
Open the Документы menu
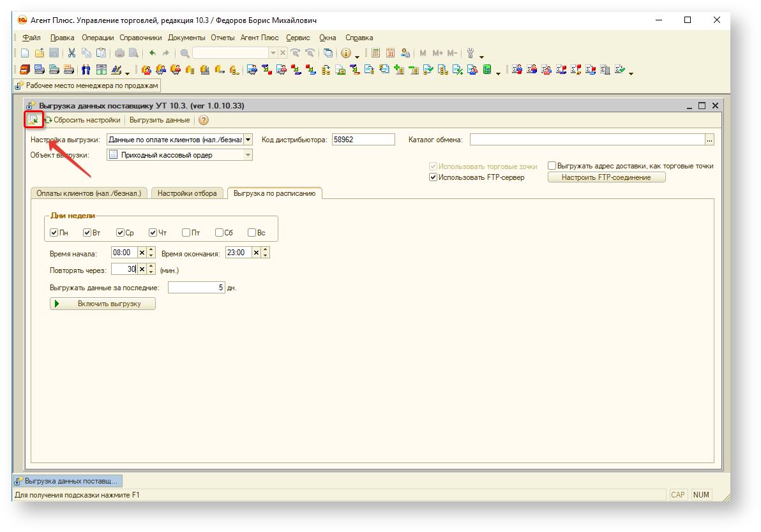tap(186, 38)
